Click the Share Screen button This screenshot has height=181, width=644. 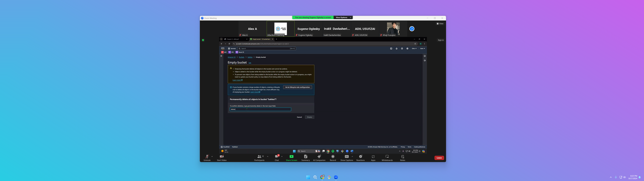[292, 157]
